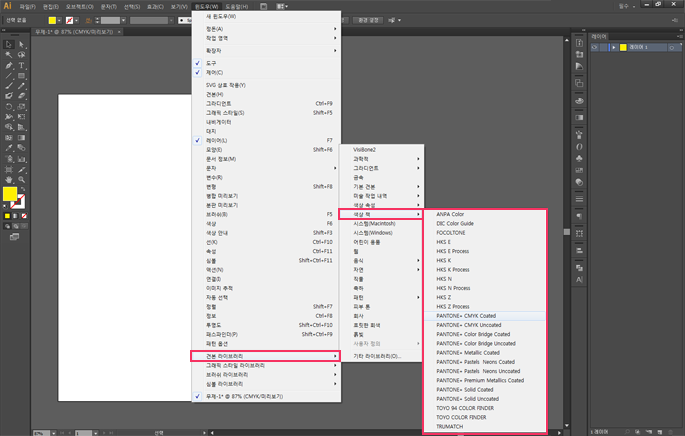
Task: Select the 무제-1 document tab
Action: pyautogui.click(x=74, y=32)
